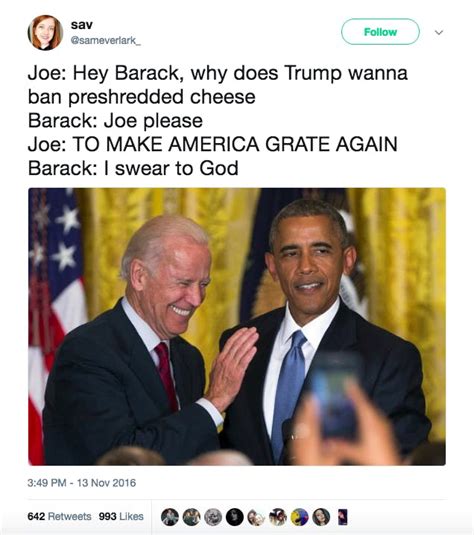Click the Follow button
Screen dimensions: 474x535
(x=380, y=32)
